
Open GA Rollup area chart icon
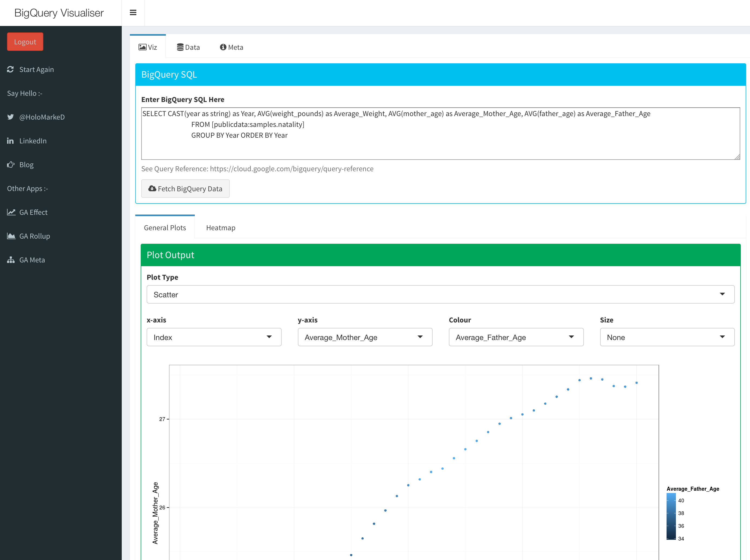click(x=11, y=236)
